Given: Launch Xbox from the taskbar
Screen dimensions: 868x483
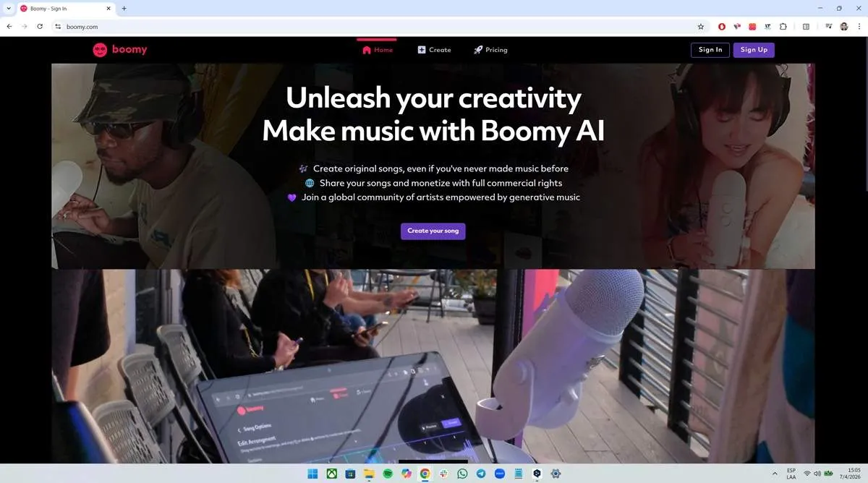Looking at the screenshot, I should [331, 474].
